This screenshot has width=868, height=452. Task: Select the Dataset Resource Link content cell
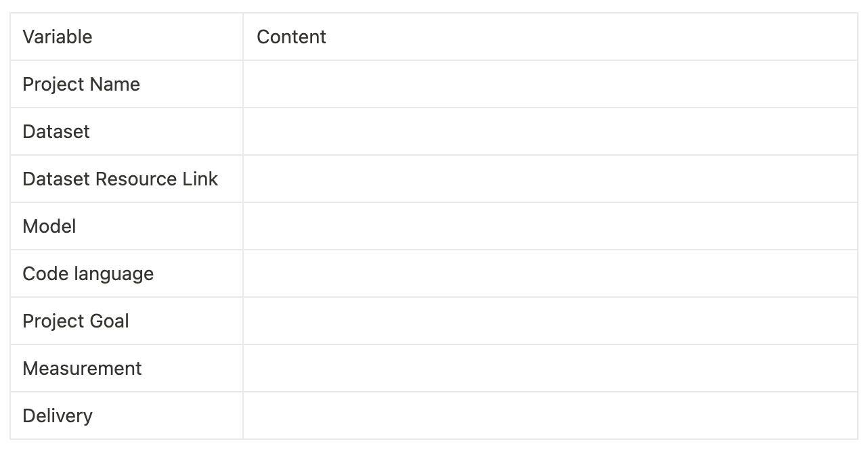(550, 179)
